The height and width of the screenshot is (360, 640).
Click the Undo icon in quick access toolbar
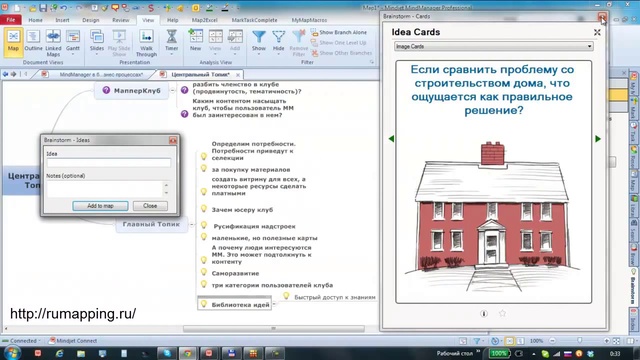click(x=64, y=8)
